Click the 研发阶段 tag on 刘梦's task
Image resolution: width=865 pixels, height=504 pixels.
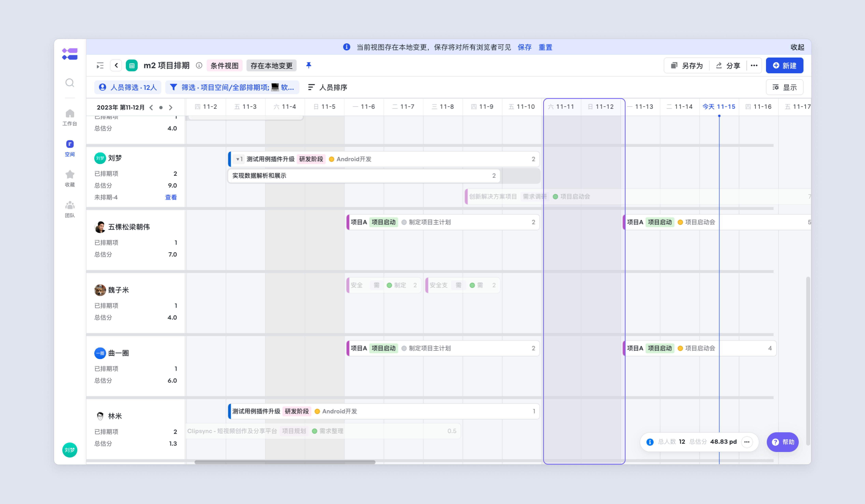(x=311, y=159)
